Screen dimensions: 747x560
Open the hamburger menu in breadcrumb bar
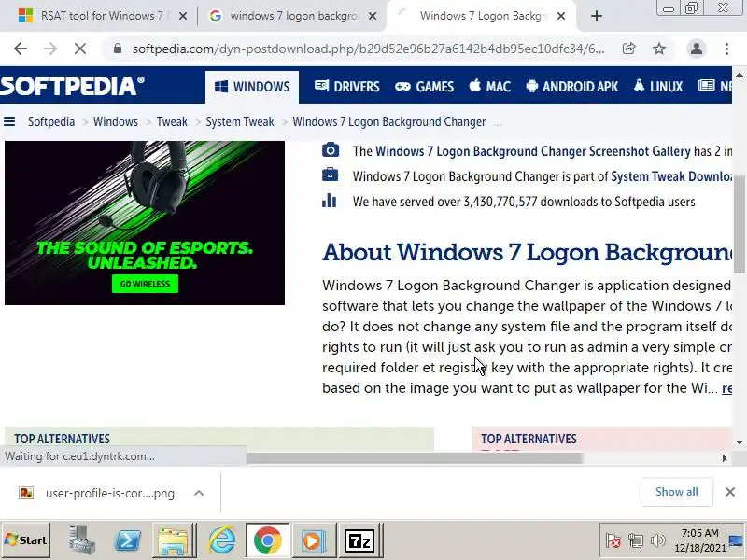(x=9, y=122)
